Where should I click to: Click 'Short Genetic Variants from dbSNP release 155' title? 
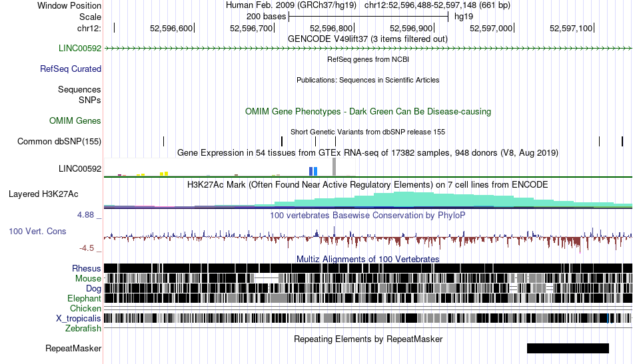coord(368,132)
